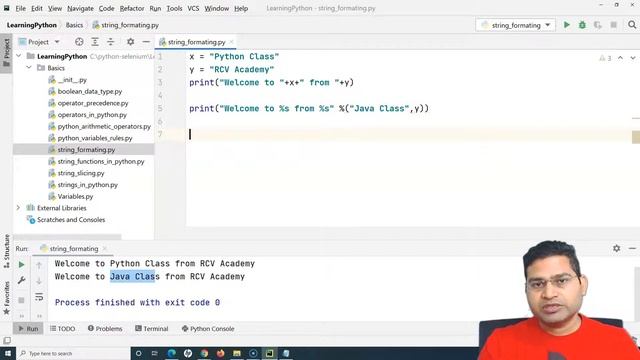Screen dimensions: 640x360
Task: Click Basics breadcrumb in navigation bar
Action: click(x=74, y=25)
